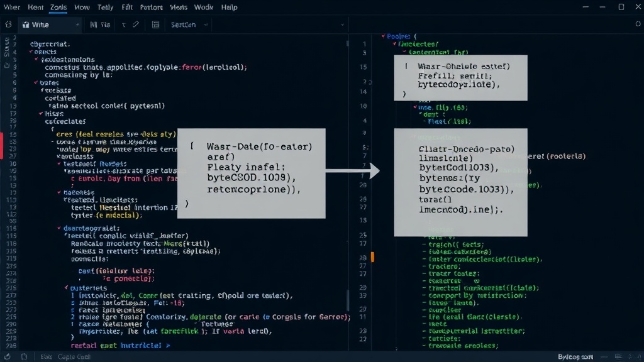The width and height of the screenshot is (644, 362).
Task: Click 'Capte Codl' in the status bar
Action: [74, 357]
